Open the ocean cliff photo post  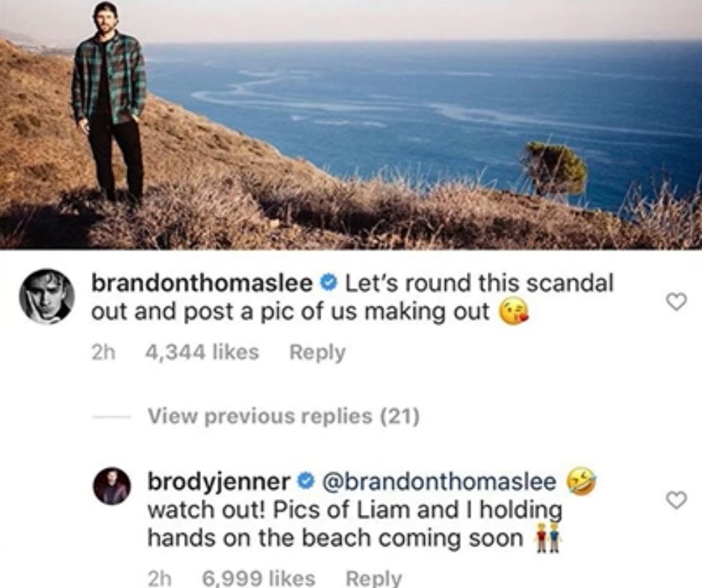coord(351,125)
